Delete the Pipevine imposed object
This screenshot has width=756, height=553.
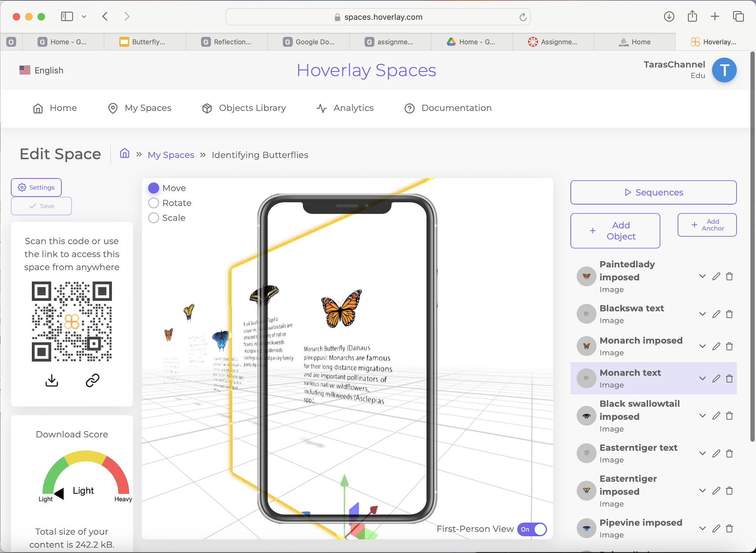click(730, 528)
